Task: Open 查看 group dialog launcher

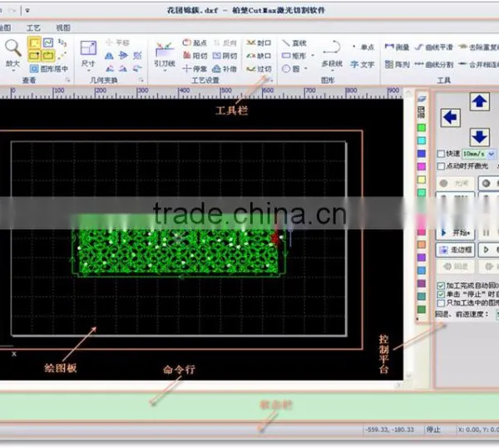Action: tap(67, 80)
